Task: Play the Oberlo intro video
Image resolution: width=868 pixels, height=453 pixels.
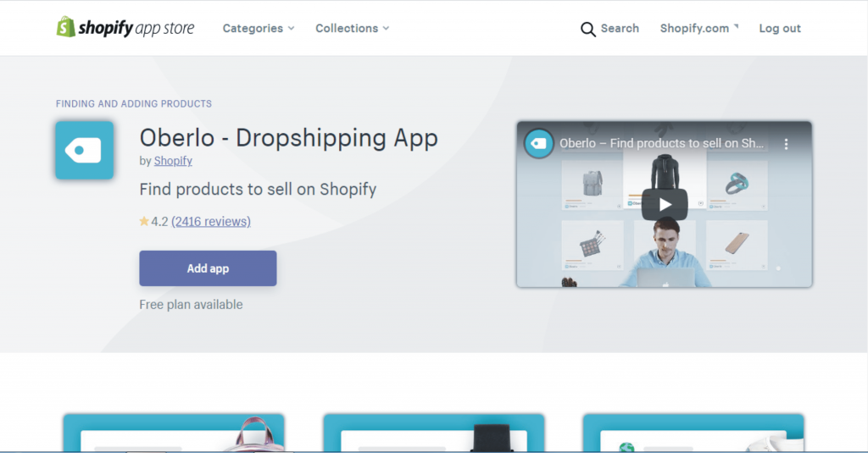Action: [665, 205]
